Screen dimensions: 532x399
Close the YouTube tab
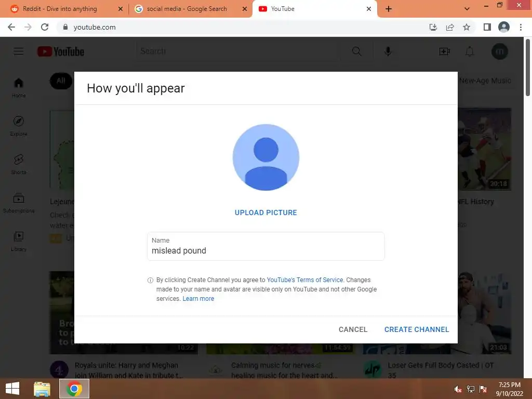(x=369, y=9)
